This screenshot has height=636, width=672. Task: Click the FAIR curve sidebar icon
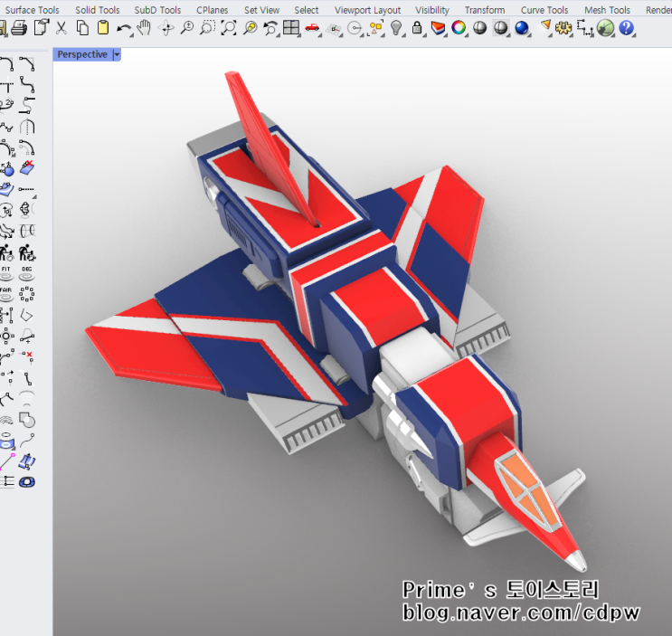[x=6, y=294]
